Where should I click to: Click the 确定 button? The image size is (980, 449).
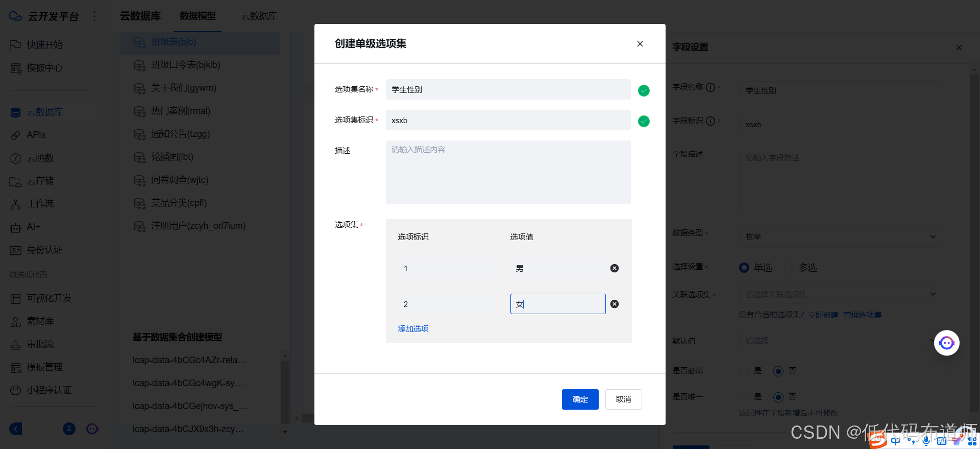point(580,399)
